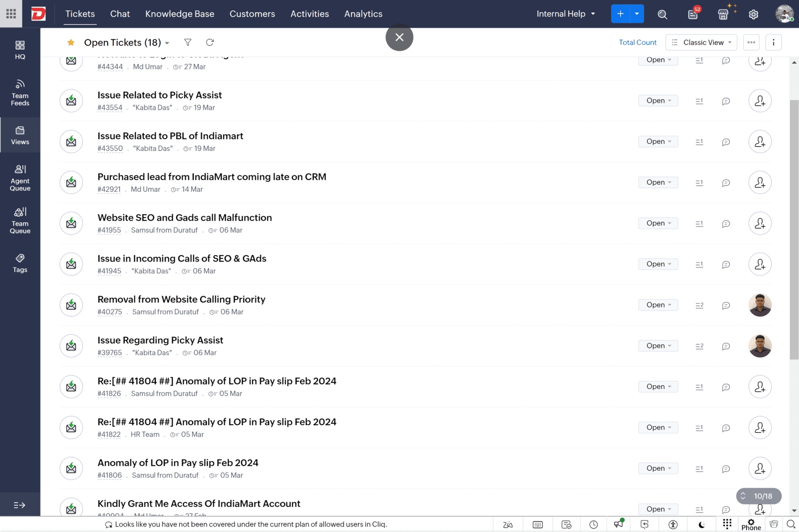Open ticket Anomaly of LOP in Pay slip Feb 2024
799x532 pixels.
tap(178, 463)
